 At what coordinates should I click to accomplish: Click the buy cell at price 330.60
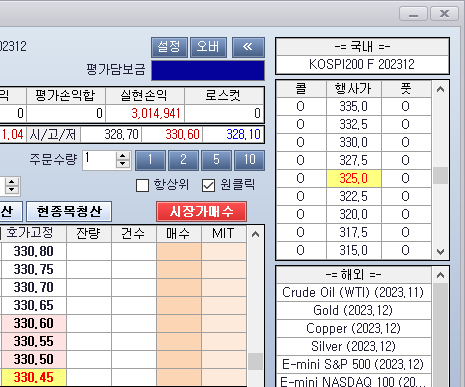coord(179,324)
